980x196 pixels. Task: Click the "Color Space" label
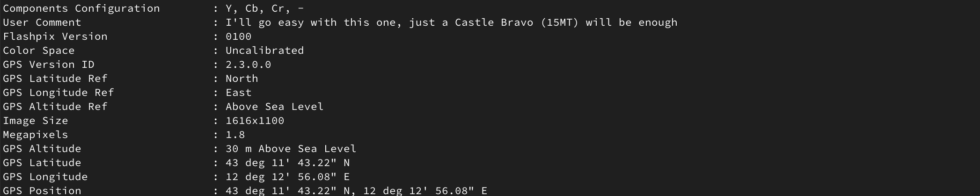click(x=38, y=51)
